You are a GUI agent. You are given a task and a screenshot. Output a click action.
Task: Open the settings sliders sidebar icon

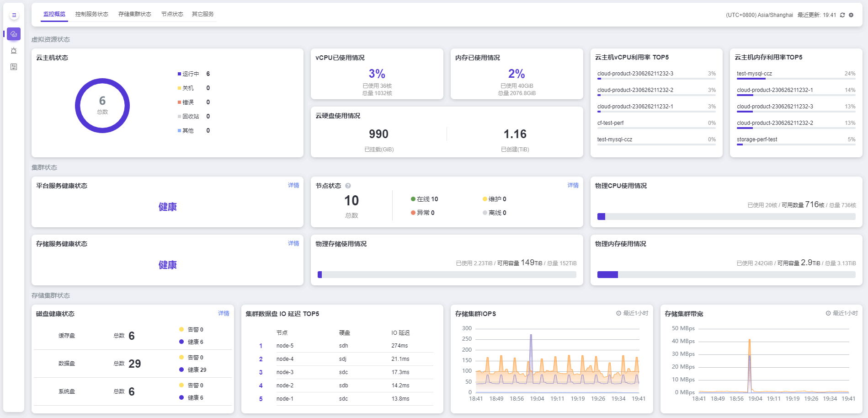(x=14, y=67)
